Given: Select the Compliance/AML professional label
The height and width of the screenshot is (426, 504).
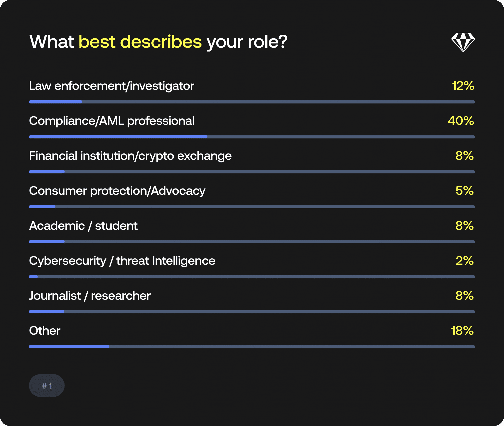Looking at the screenshot, I should click(112, 121).
